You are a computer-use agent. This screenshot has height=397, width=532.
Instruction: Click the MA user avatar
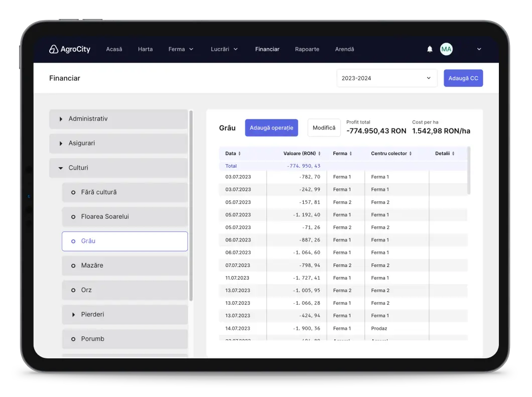[x=446, y=49]
